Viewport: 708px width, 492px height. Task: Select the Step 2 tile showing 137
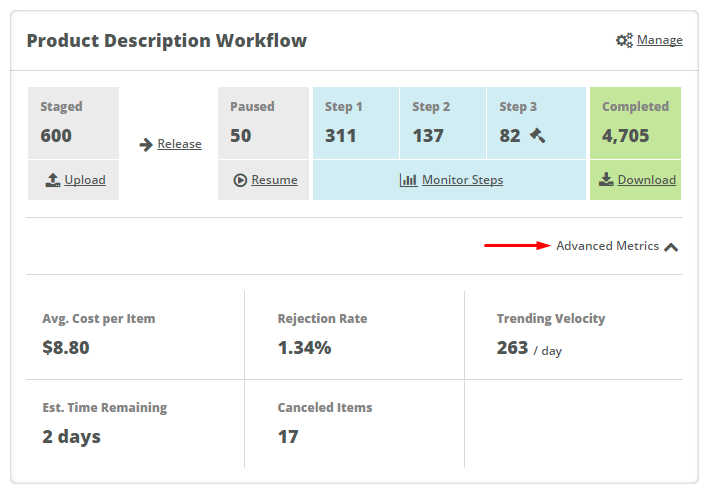442,123
